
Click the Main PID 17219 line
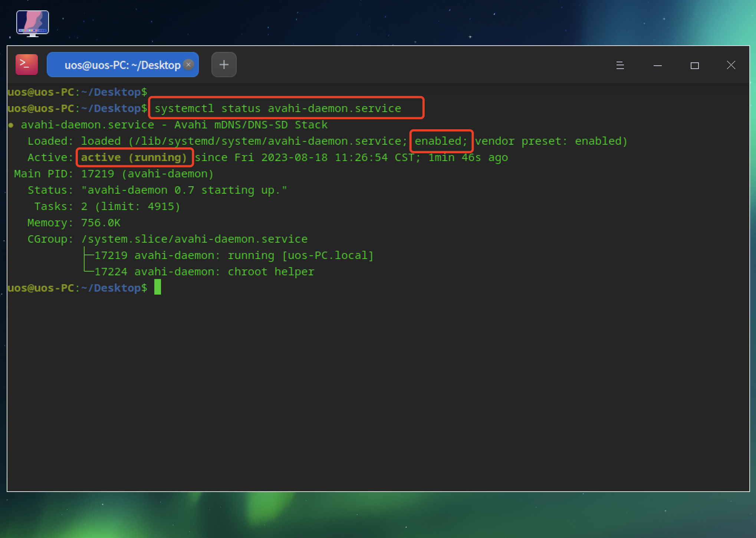click(x=114, y=174)
